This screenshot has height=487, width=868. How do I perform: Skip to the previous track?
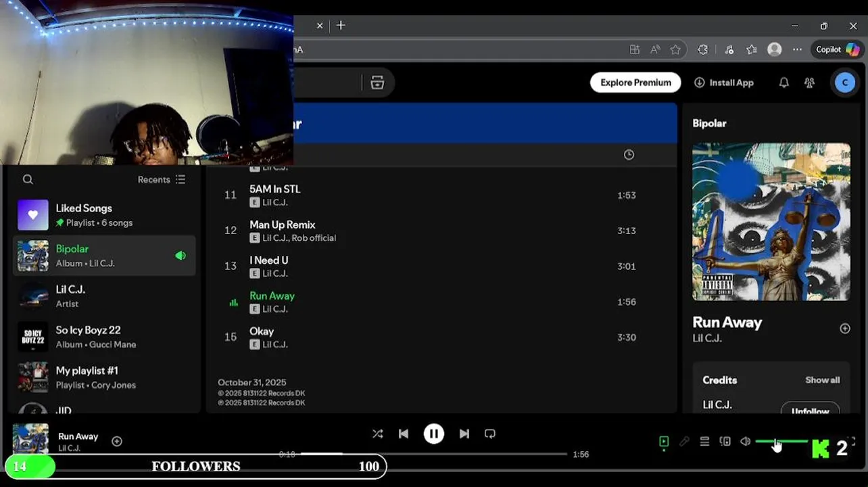tap(404, 434)
